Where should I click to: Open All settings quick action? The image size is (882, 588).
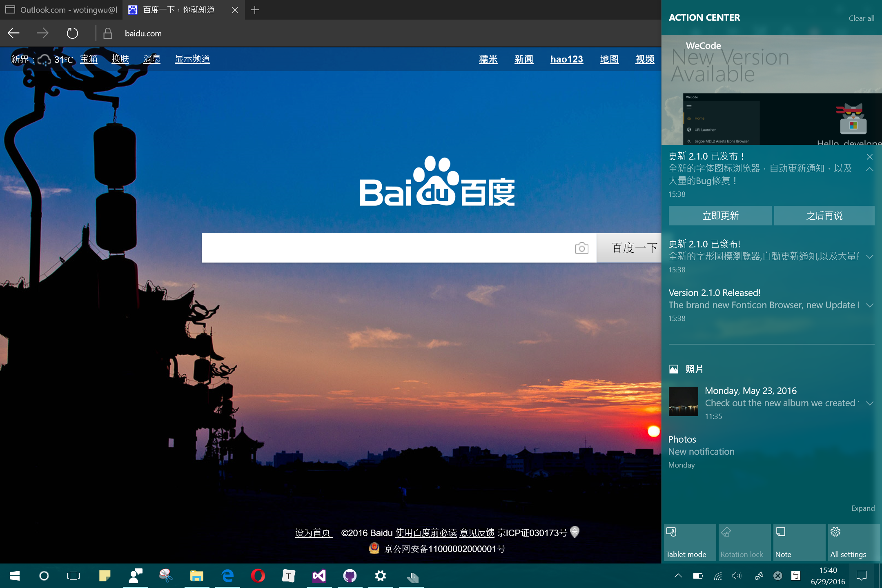pos(854,543)
